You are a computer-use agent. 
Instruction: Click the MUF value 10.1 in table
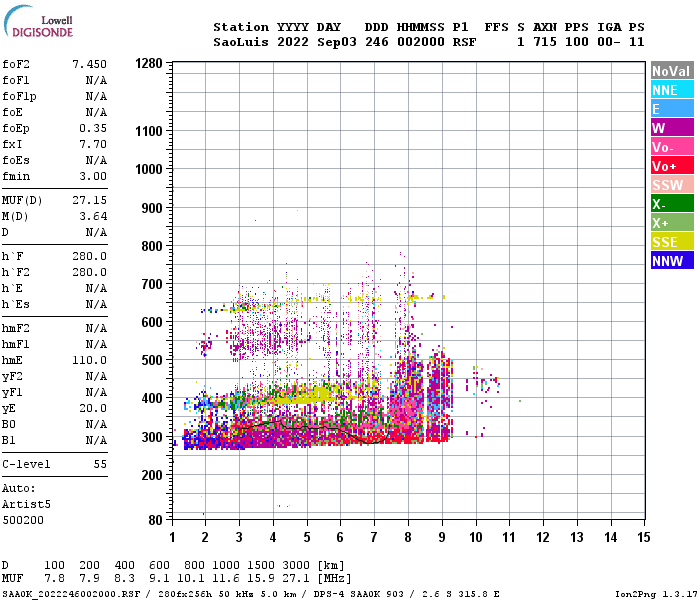(x=191, y=579)
